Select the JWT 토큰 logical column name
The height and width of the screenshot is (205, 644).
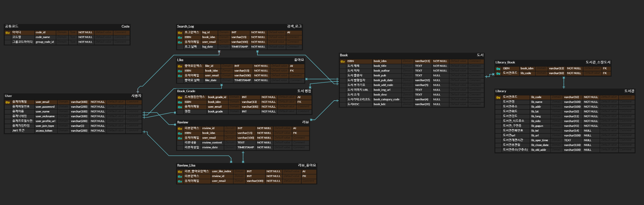point(18,131)
